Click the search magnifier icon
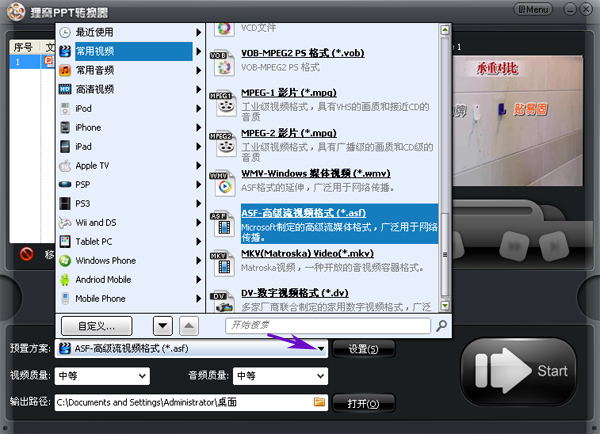Image resolution: width=600 pixels, height=434 pixels. click(x=442, y=326)
